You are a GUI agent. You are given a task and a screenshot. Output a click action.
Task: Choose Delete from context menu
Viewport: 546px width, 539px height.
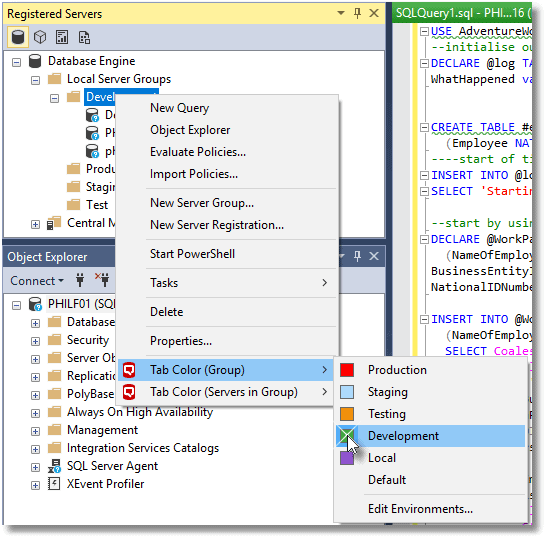pyautogui.click(x=227, y=312)
